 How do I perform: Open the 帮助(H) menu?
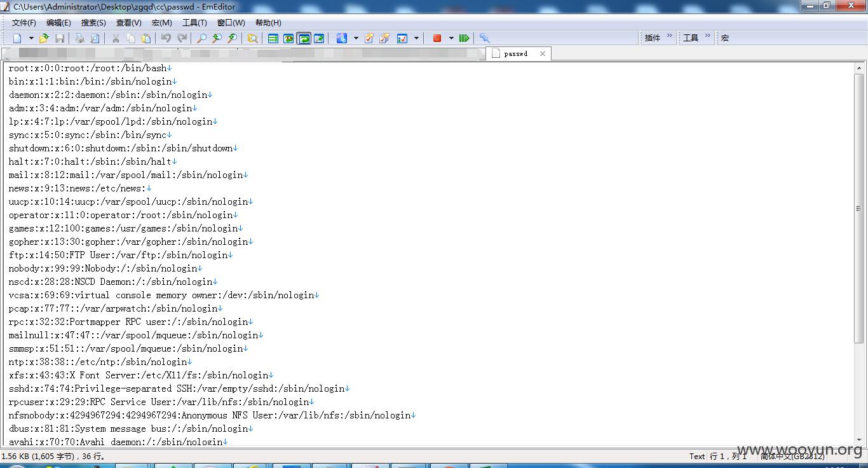[268, 22]
